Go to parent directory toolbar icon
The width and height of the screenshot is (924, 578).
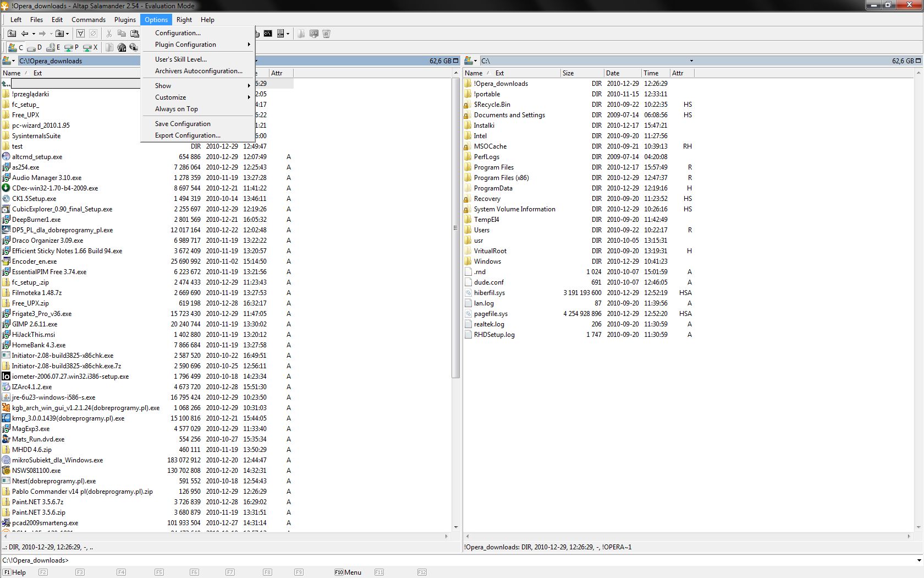tap(12, 34)
